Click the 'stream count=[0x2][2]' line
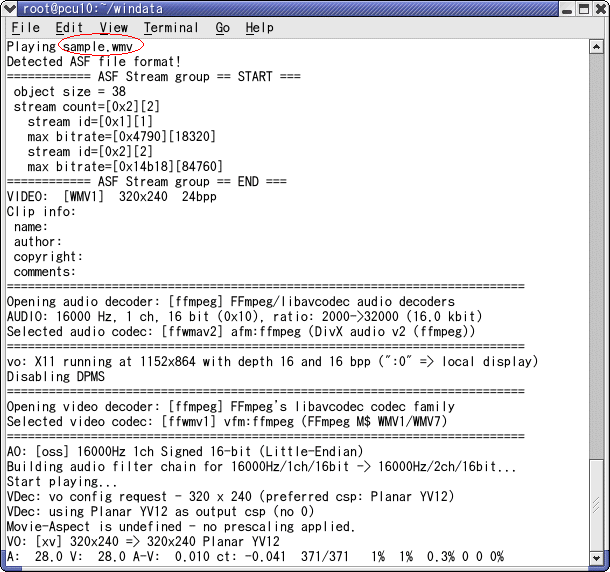Viewport: 610px width, 572px height. point(87,107)
